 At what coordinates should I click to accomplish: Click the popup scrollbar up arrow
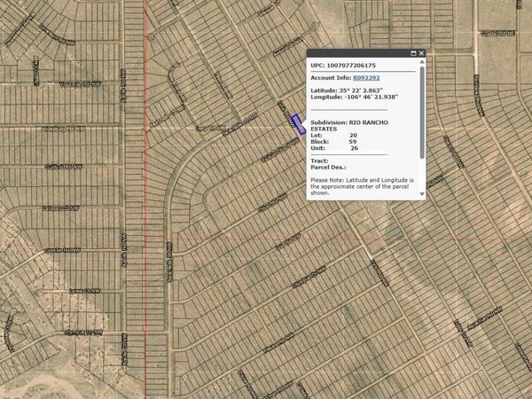pyautogui.click(x=422, y=62)
